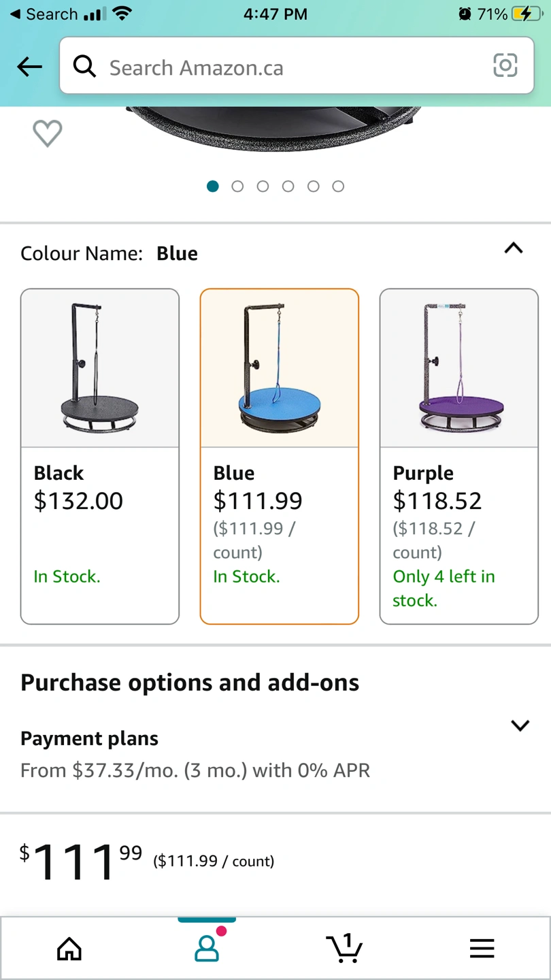The width and height of the screenshot is (551, 980).
Task: Go to Home tab icon
Action: click(69, 948)
